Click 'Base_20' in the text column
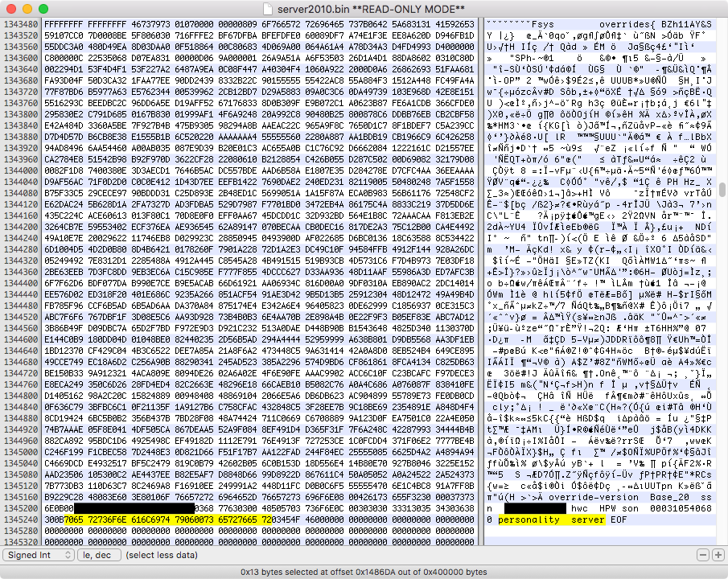The image size is (728, 579). point(669,497)
